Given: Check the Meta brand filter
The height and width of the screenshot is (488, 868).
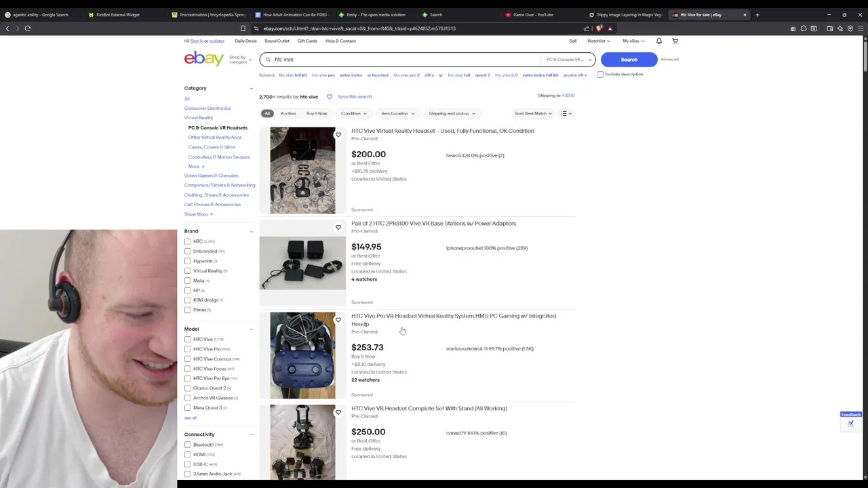Looking at the screenshot, I should point(188,281).
